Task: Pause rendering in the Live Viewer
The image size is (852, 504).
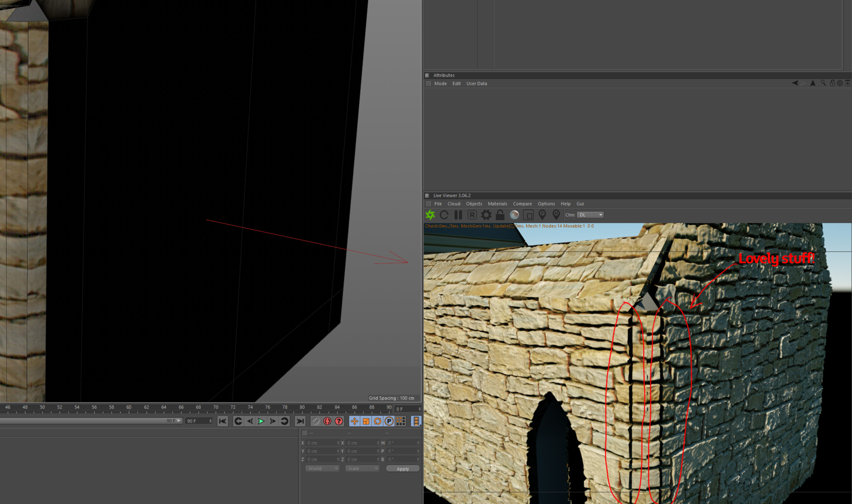Action: tap(458, 215)
